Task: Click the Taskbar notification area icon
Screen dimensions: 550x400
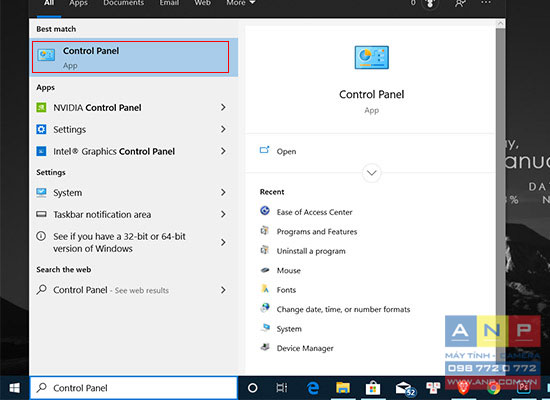Action: (41, 214)
